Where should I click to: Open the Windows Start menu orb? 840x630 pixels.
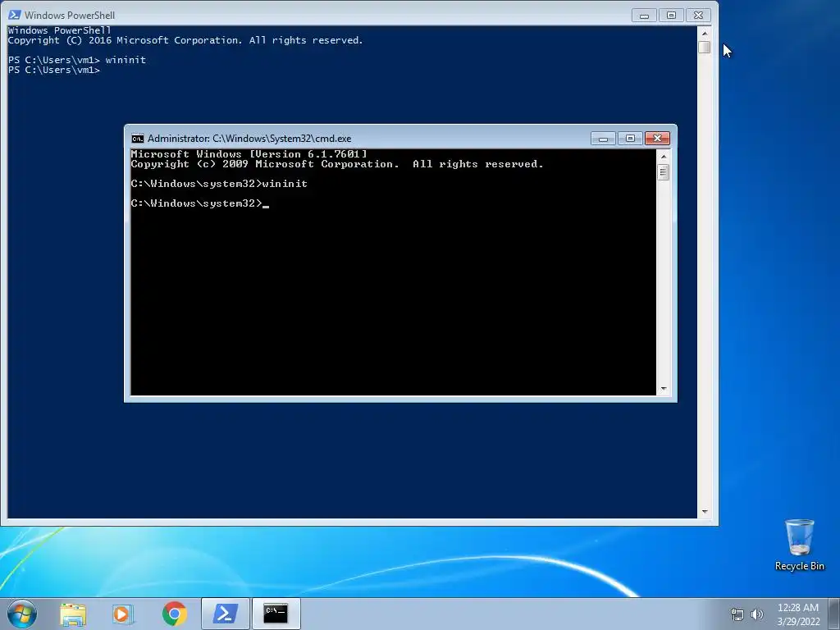tap(22, 614)
